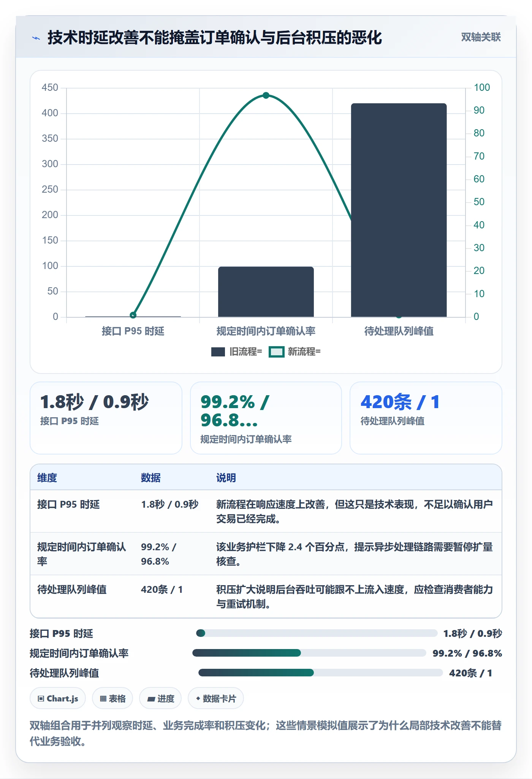Click the 数据卡片 tag chip
This screenshot has height=779, width=532.
point(216,698)
